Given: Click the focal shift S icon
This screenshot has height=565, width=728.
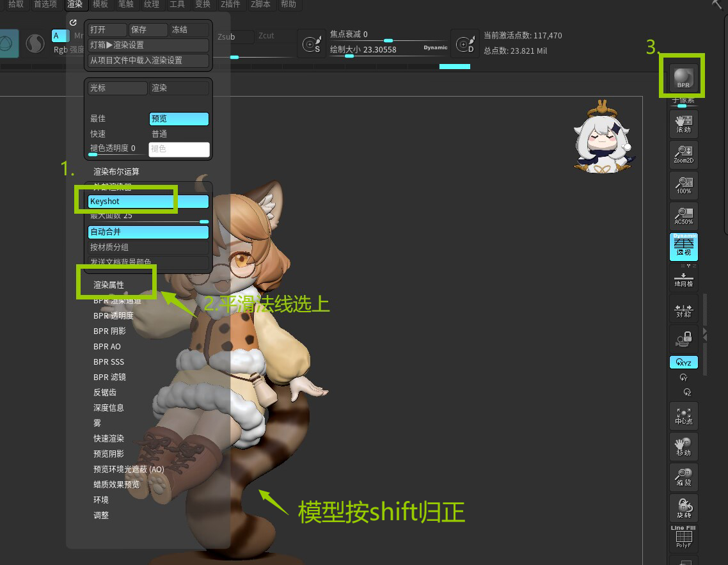Looking at the screenshot, I should tap(312, 45).
